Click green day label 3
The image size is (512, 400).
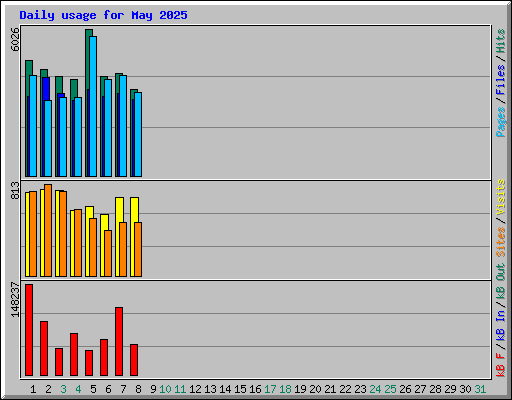63,389
